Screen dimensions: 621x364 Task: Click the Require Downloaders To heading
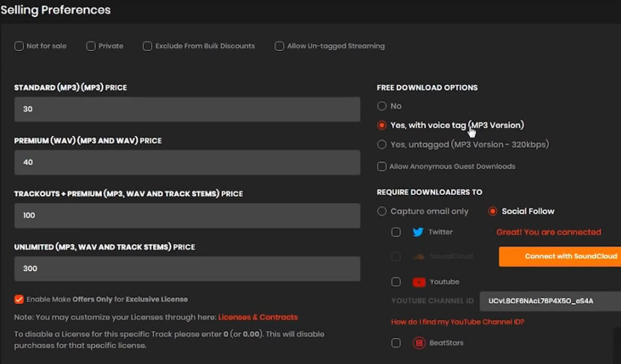click(429, 192)
